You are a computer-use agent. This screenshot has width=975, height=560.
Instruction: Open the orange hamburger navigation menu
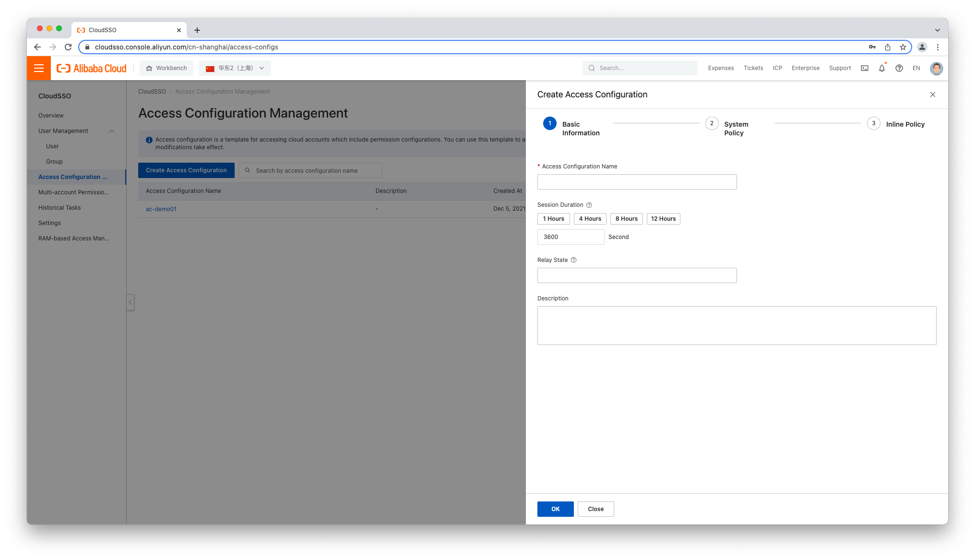tap(39, 68)
